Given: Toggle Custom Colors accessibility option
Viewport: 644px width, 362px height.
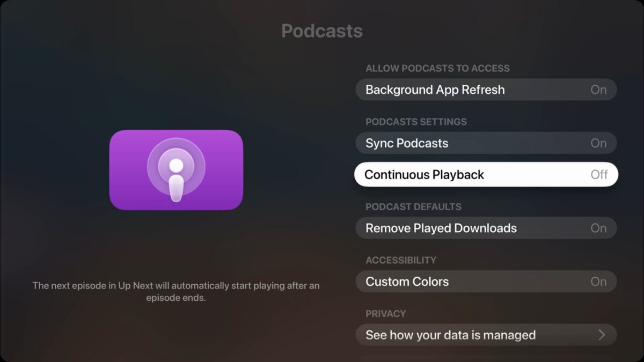Looking at the screenshot, I should pos(486,282).
